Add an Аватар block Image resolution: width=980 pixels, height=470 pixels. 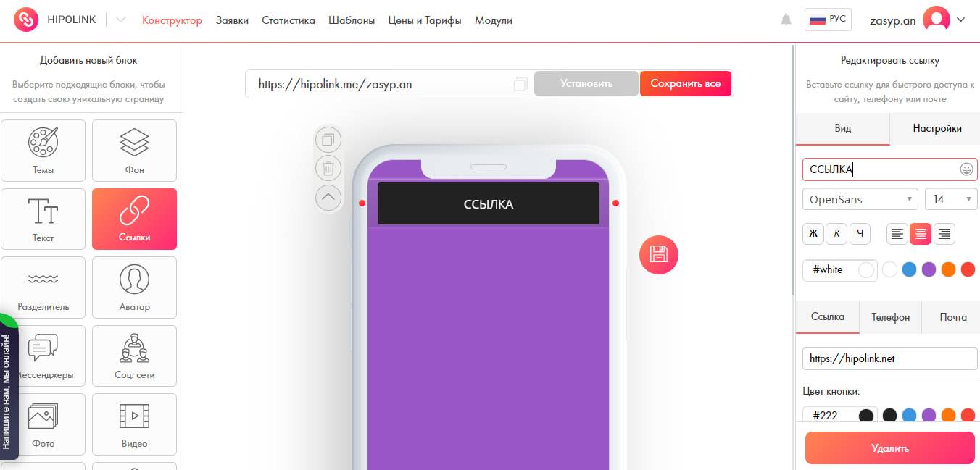pyautogui.click(x=134, y=288)
